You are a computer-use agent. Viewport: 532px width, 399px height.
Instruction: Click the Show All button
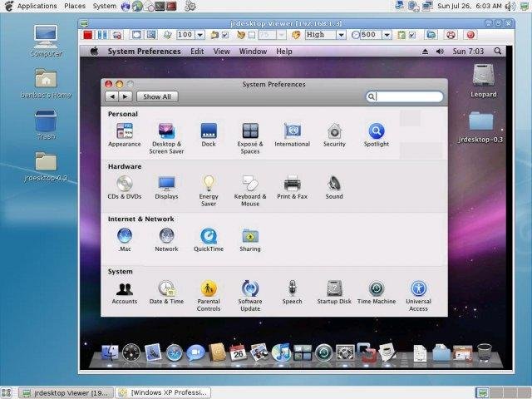coord(157,96)
